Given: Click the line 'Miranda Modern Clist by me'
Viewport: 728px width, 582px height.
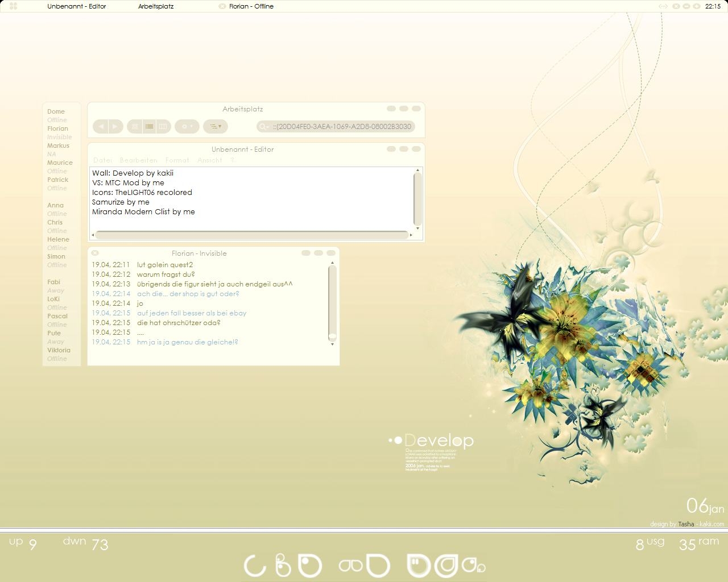Looking at the screenshot, I should [x=143, y=211].
